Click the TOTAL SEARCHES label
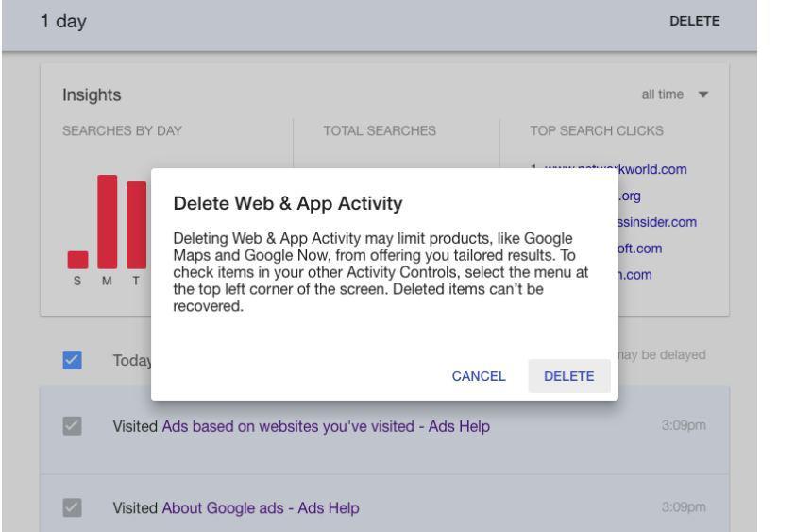 [380, 130]
